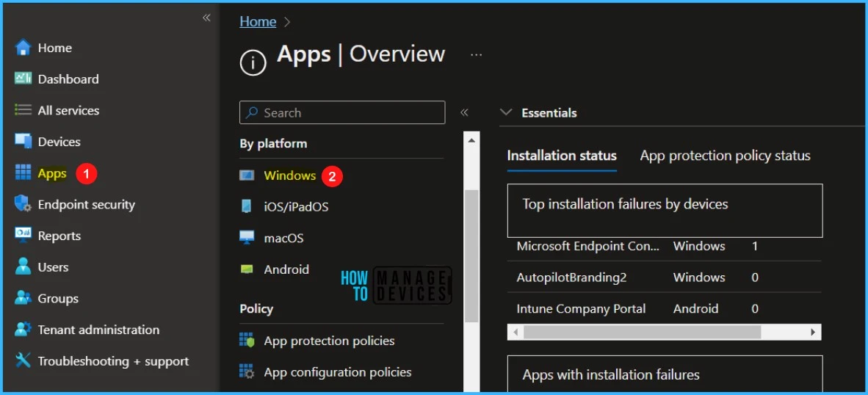Click the Groups people icon
The width and height of the screenshot is (868, 395).
coord(23,298)
